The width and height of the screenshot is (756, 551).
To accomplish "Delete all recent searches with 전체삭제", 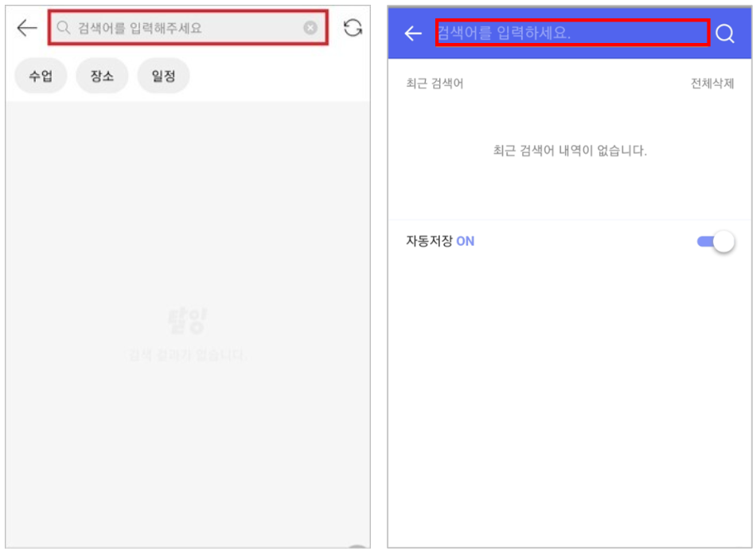I will click(x=712, y=84).
